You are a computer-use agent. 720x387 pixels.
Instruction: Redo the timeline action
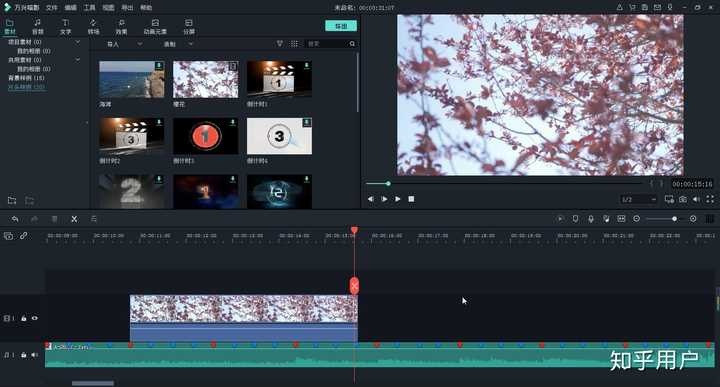[34, 219]
